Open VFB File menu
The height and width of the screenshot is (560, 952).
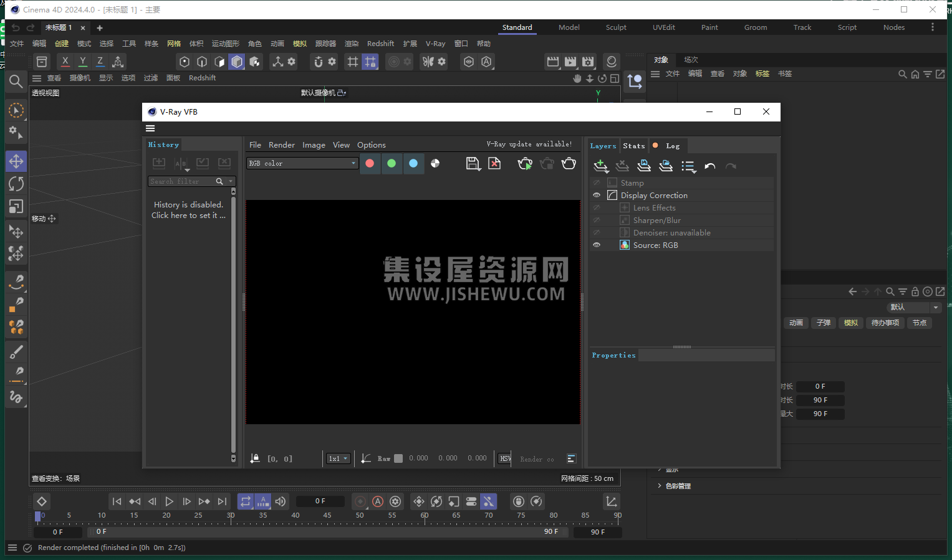255,145
